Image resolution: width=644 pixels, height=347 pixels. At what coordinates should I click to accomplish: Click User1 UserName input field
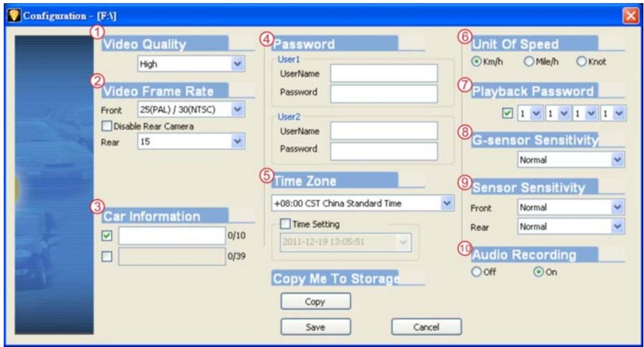tap(384, 74)
